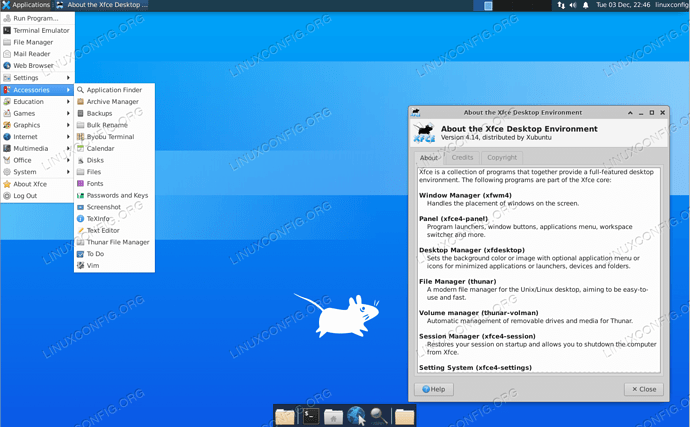Open Calendar from Accessories submenu
This screenshot has width=690, height=427.
coord(114,148)
